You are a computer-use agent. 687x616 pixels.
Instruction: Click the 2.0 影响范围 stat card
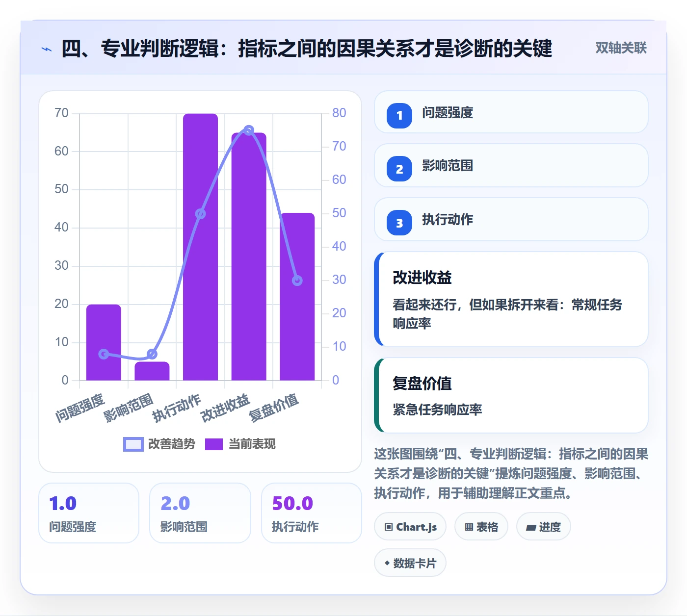[x=200, y=513]
